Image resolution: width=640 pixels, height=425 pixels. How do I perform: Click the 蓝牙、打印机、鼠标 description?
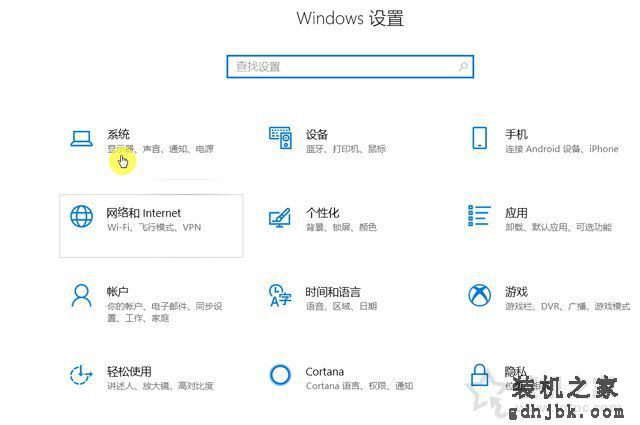346,149
